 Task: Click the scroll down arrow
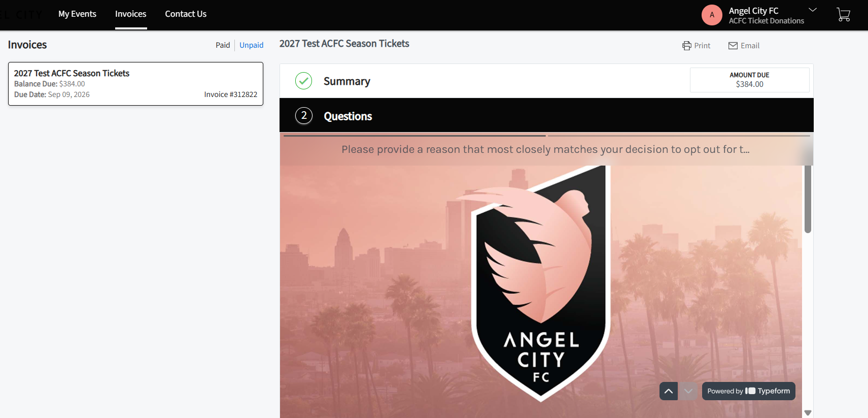[808, 413]
